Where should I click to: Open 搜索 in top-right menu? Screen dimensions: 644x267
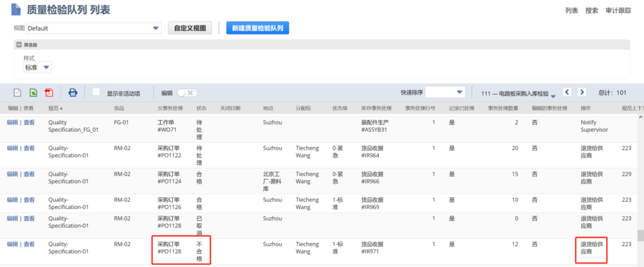pos(592,11)
